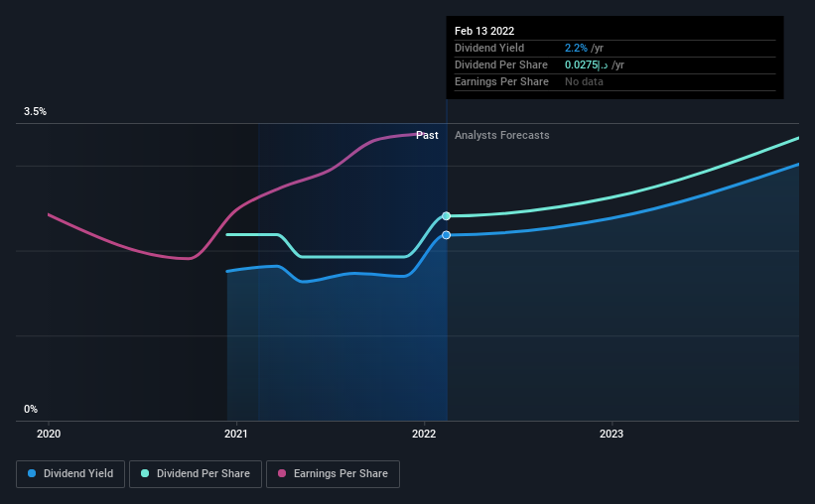This screenshot has width=815, height=504.
Task: Click the Earnings Per Share No data row
Action: coord(614,82)
